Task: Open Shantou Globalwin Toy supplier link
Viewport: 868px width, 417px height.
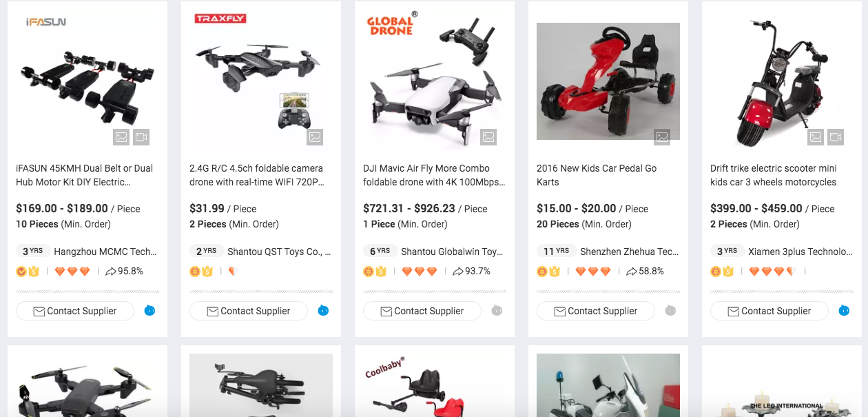Action: point(452,252)
